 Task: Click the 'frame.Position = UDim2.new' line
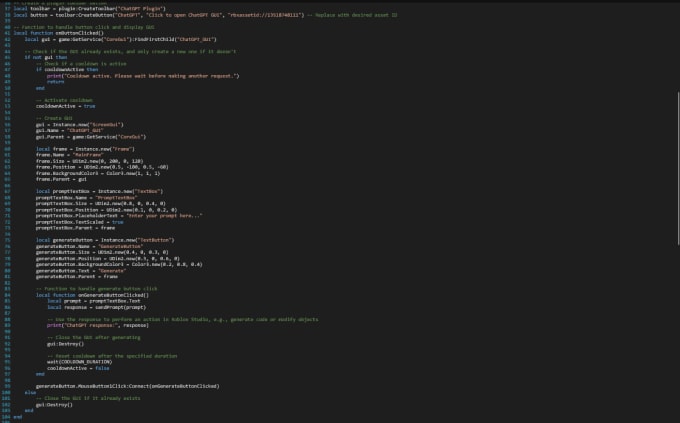(102, 167)
